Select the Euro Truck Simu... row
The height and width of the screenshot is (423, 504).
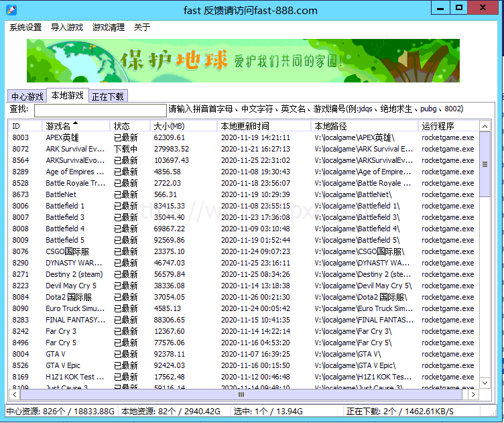tap(244, 309)
